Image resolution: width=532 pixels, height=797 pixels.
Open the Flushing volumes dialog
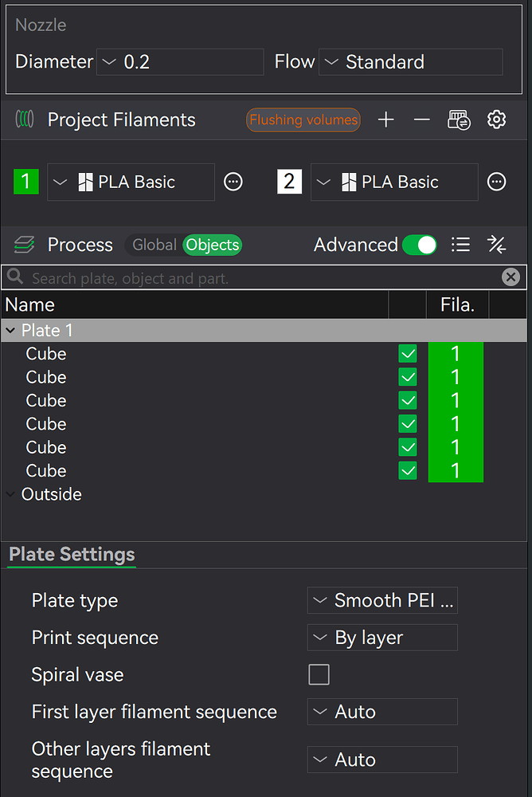point(303,120)
